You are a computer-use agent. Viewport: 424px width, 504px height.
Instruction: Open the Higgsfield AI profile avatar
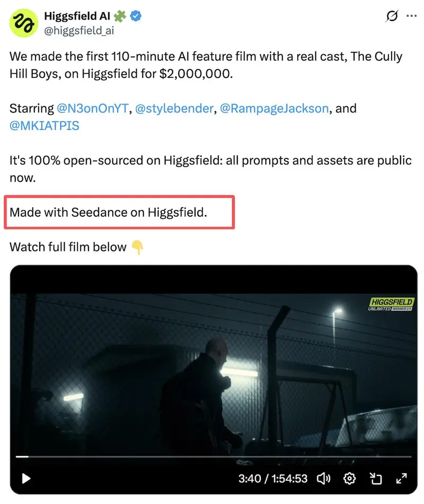[x=23, y=23]
